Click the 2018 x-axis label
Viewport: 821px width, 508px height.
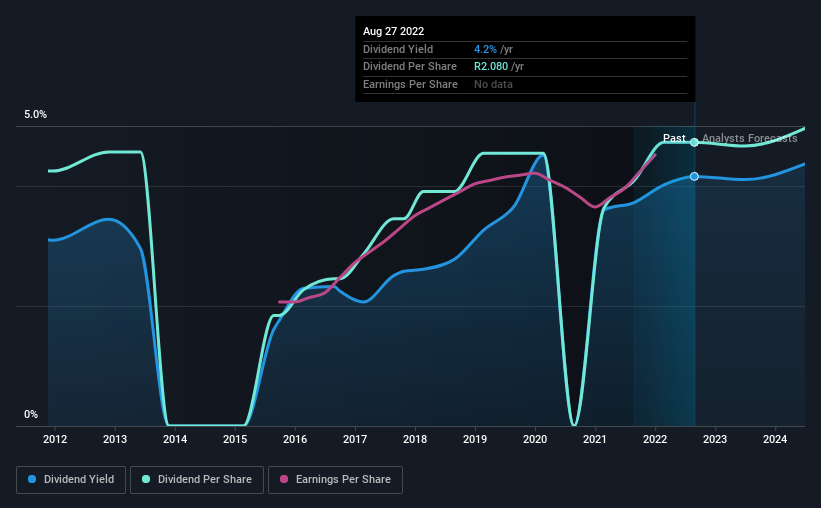click(415, 439)
